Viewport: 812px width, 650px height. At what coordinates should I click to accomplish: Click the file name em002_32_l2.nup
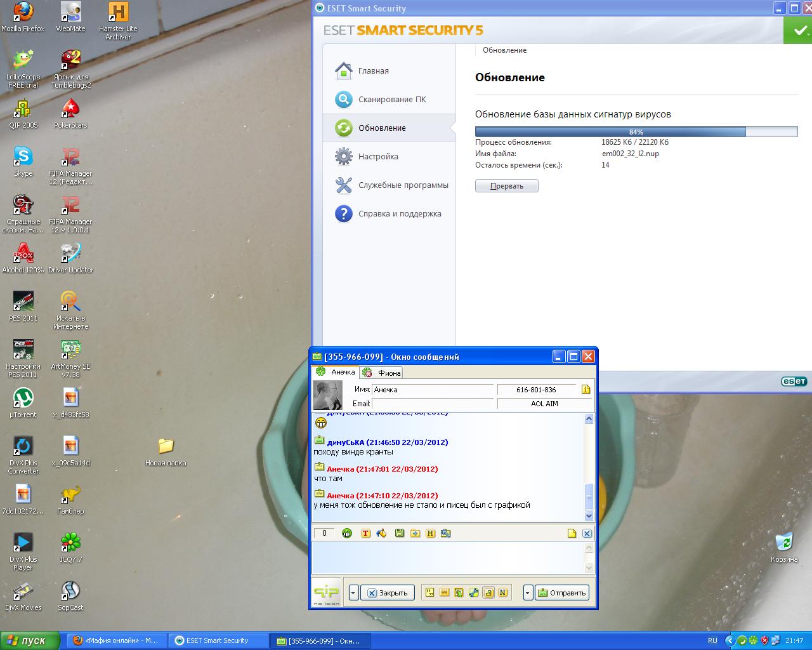pos(631,154)
